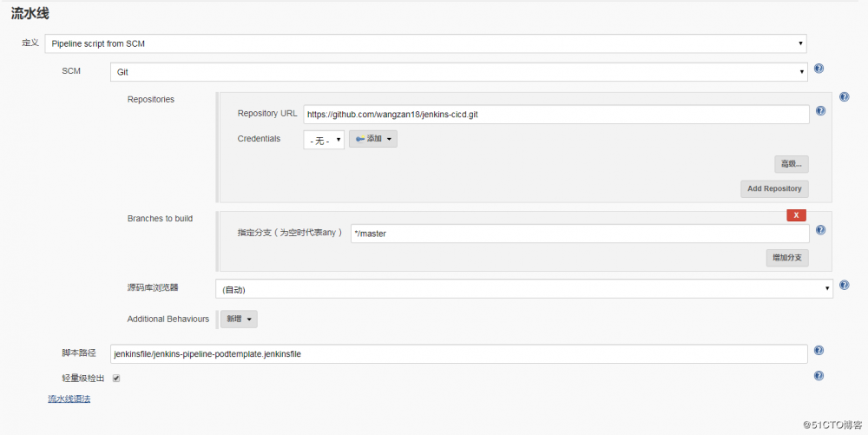Focus the */master branch input field
Viewport: 868px width, 435px height.
[x=580, y=234]
